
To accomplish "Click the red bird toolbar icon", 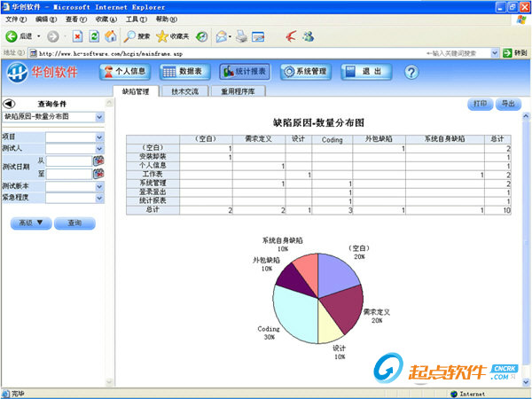I will point(291,36).
